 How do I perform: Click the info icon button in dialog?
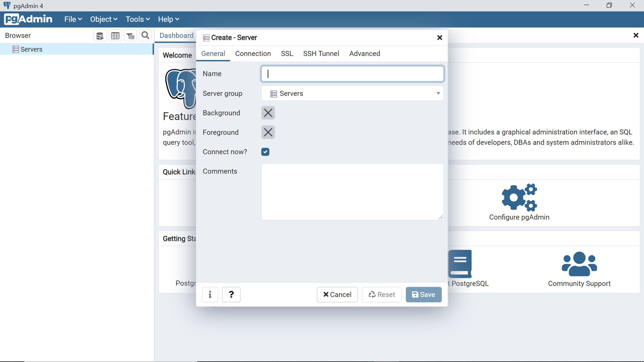(210, 294)
